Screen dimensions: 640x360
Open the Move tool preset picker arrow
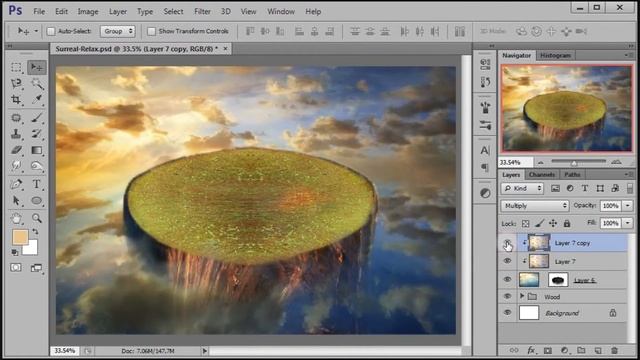(x=36, y=31)
